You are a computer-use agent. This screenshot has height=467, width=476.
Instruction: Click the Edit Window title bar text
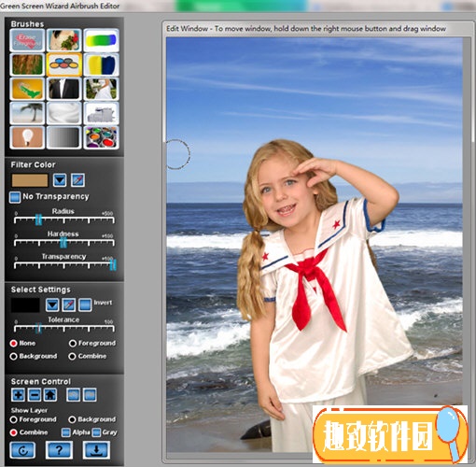306,29
